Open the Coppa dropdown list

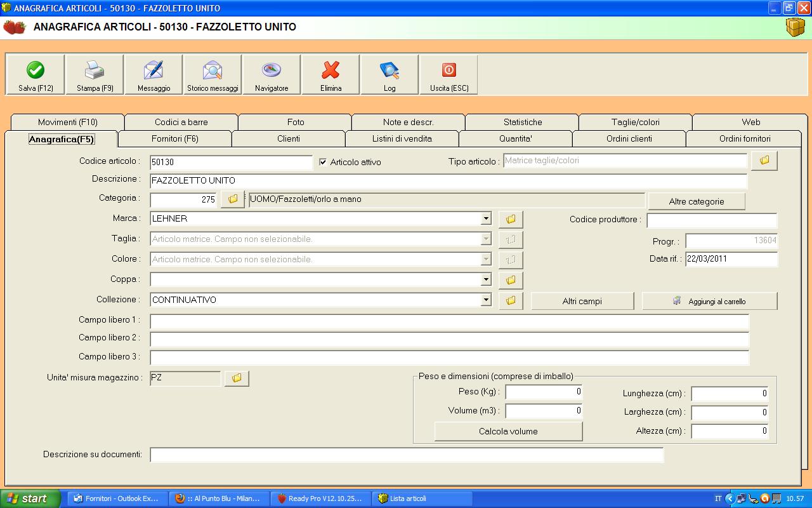pyautogui.click(x=486, y=280)
